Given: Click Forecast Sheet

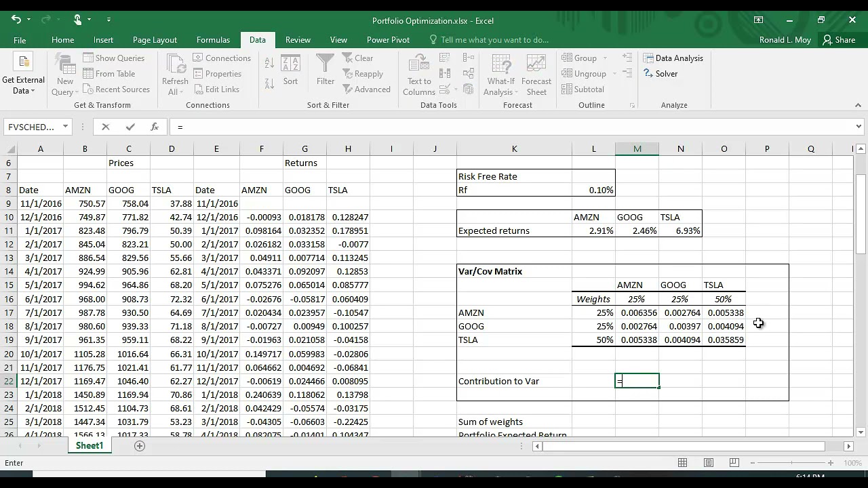Looking at the screenshot, I should tap(536, 75).
